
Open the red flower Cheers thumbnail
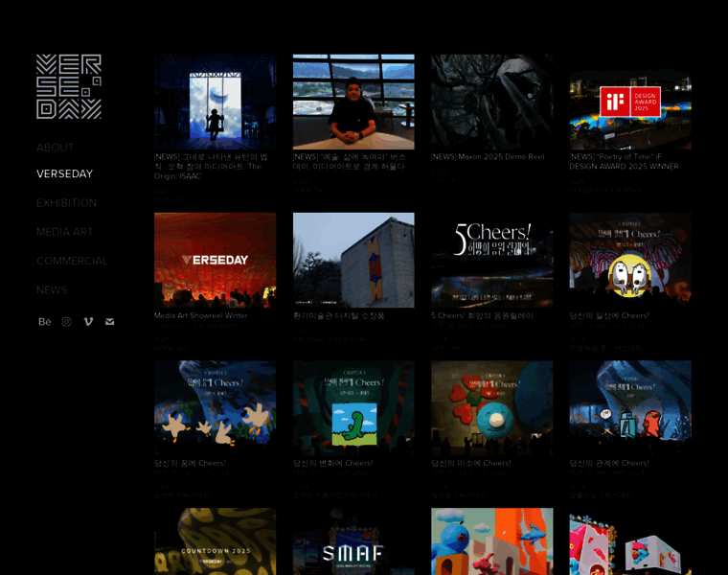point(492,408)
